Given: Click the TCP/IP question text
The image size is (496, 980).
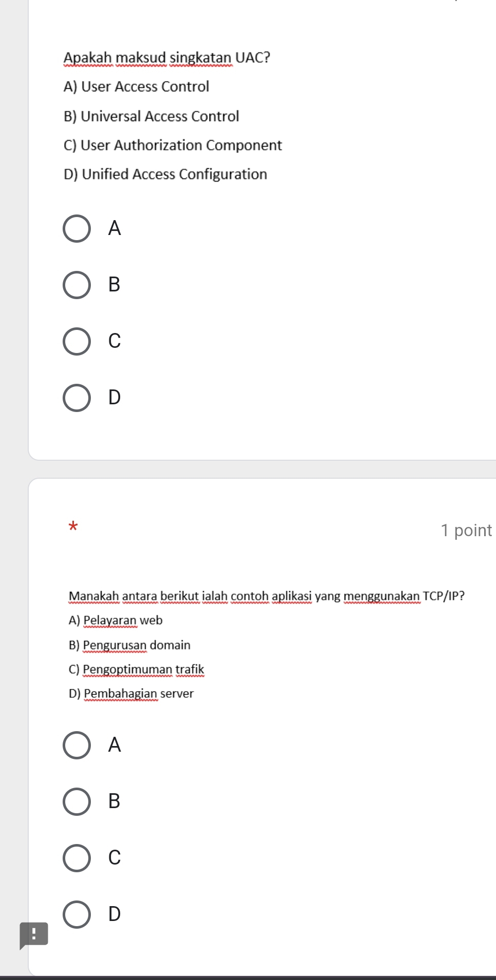Looking at the screenshot, I should pos(266,596).
